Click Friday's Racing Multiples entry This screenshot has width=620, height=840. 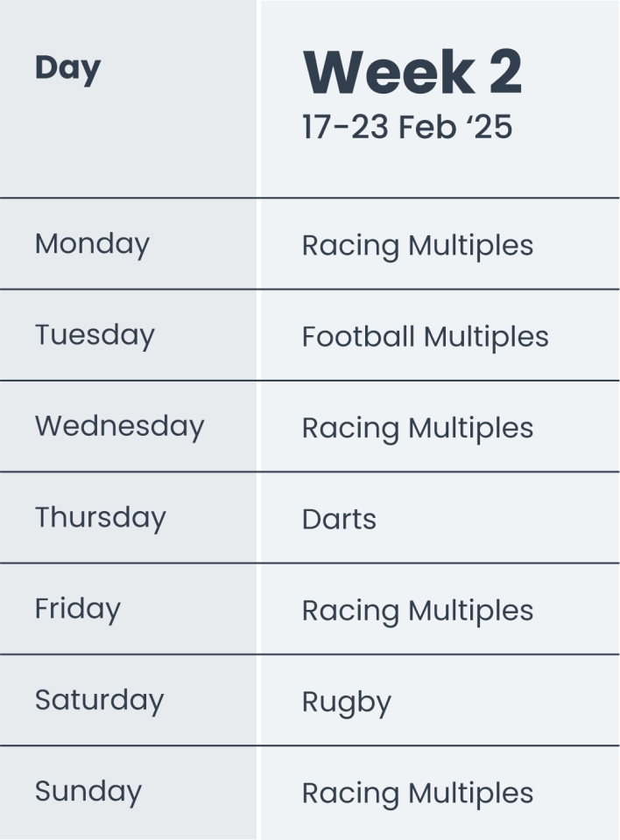coord(417,611)
